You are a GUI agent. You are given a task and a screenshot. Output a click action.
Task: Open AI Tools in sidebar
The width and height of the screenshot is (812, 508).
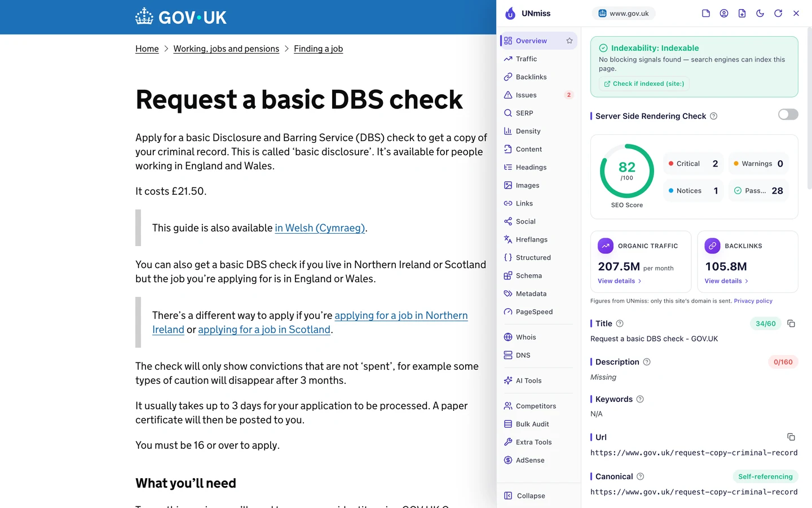coord(539,380)
